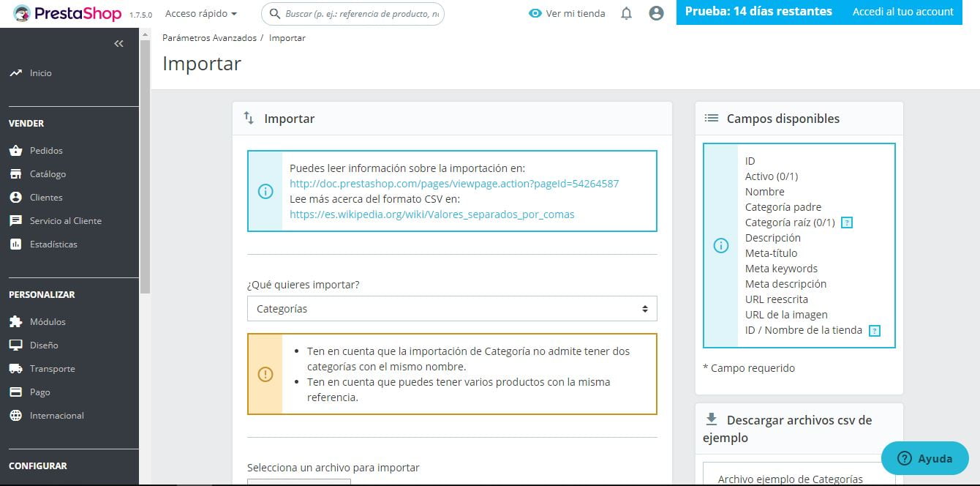Open the ¿Qué quieres importar? selector

451,308
